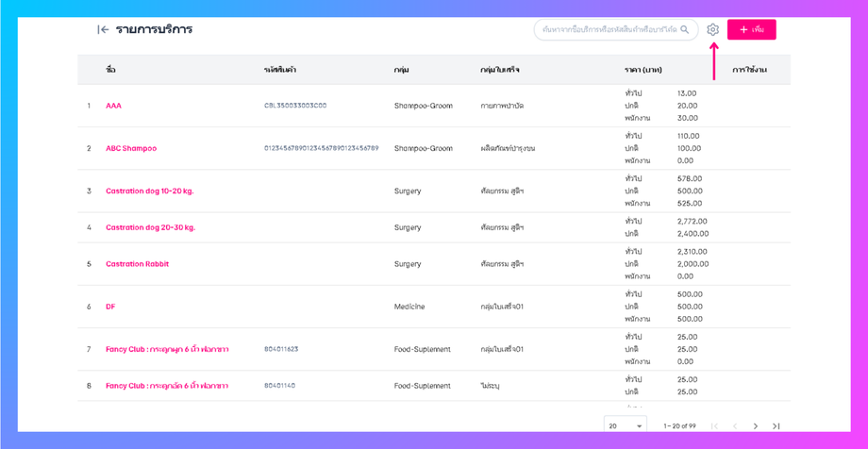Click Surgery group in Castration dog 20-30 row
868x449 pixels.
pos(408,227)
